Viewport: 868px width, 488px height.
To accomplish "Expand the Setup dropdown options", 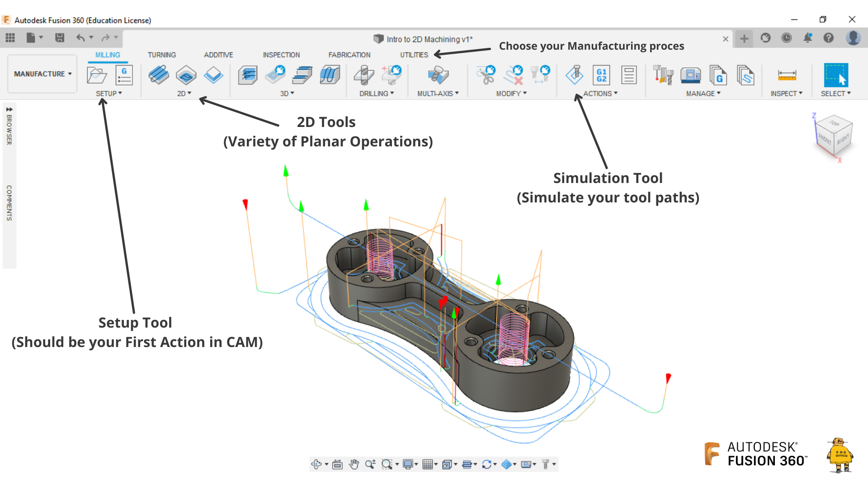I will click(108, 93).
